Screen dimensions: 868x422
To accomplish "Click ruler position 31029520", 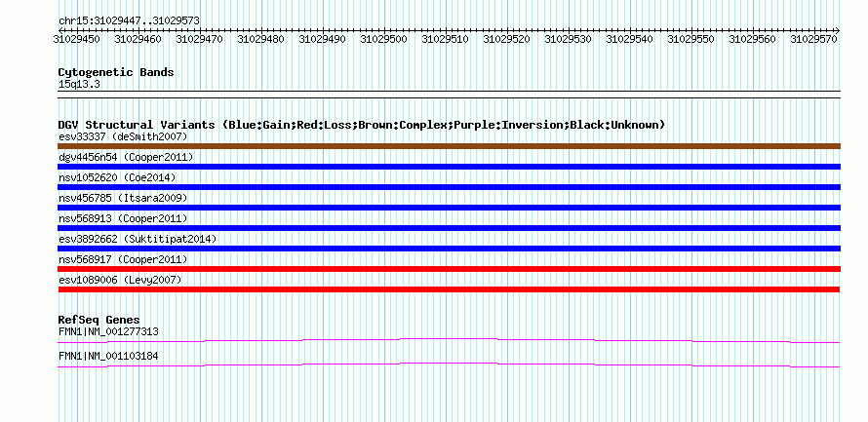I will (506, 39).
